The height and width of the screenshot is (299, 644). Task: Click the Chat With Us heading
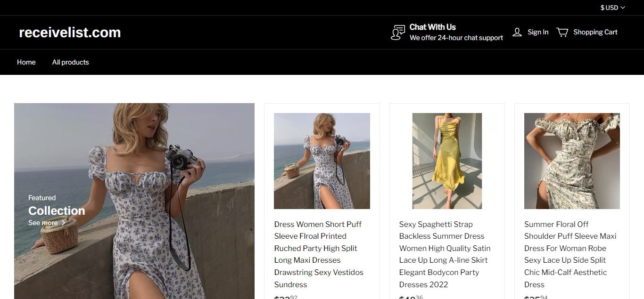tap(432, 27)
